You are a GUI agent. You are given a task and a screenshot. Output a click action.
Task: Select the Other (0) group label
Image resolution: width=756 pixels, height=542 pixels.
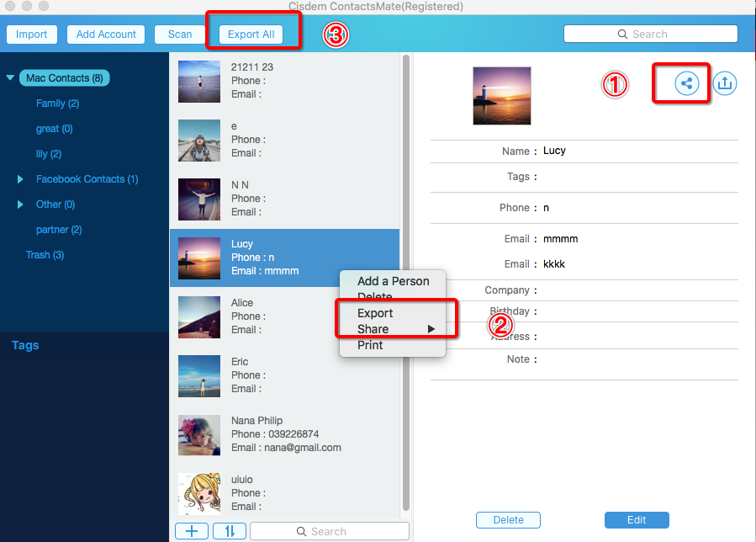[x=56, y=205]
